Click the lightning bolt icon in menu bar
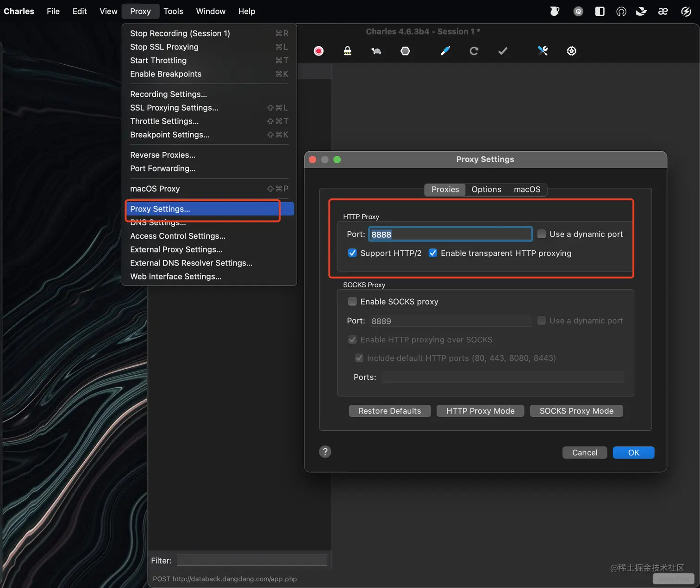The height and width of the screenshot is (588, 700). click(686, 11)
